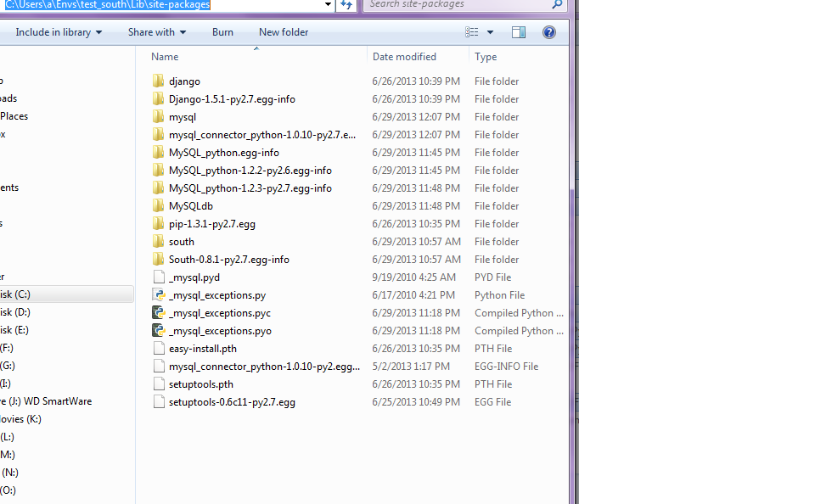
Task: Click the mysql_connector_python-1.0.10 folder icon
Action: (x=159, y=135)
